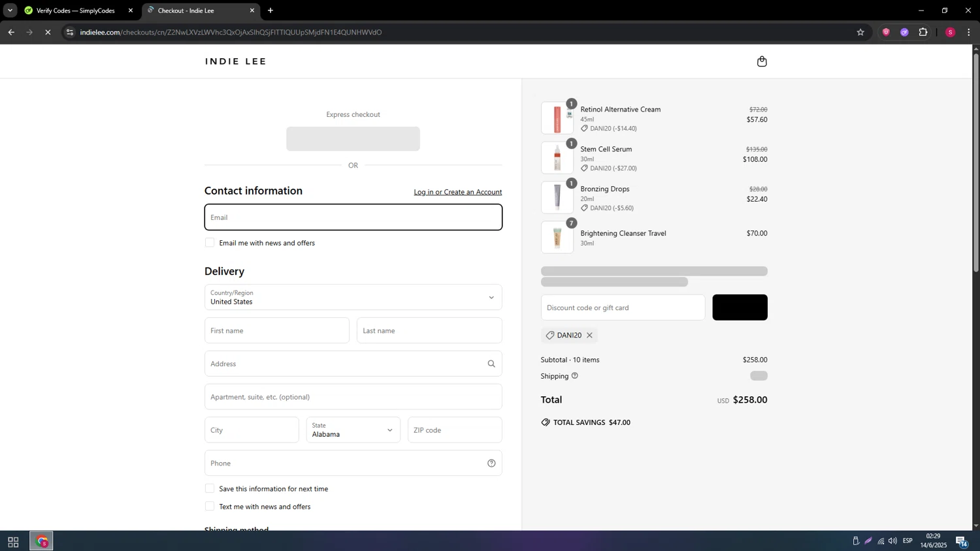This screenshot has width=980, height=551.
Task: Click the $258.00 total amount
Action: pos(750,400)
